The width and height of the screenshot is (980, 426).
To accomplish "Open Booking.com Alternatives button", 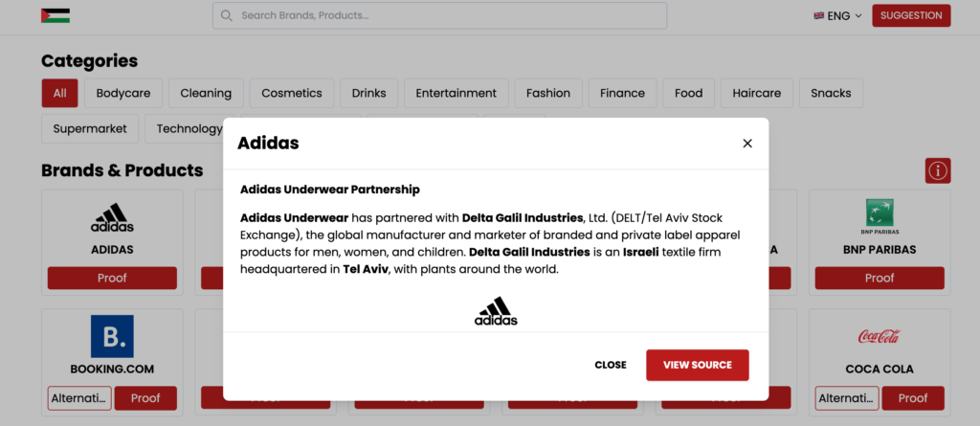I will tap(79, 398).
